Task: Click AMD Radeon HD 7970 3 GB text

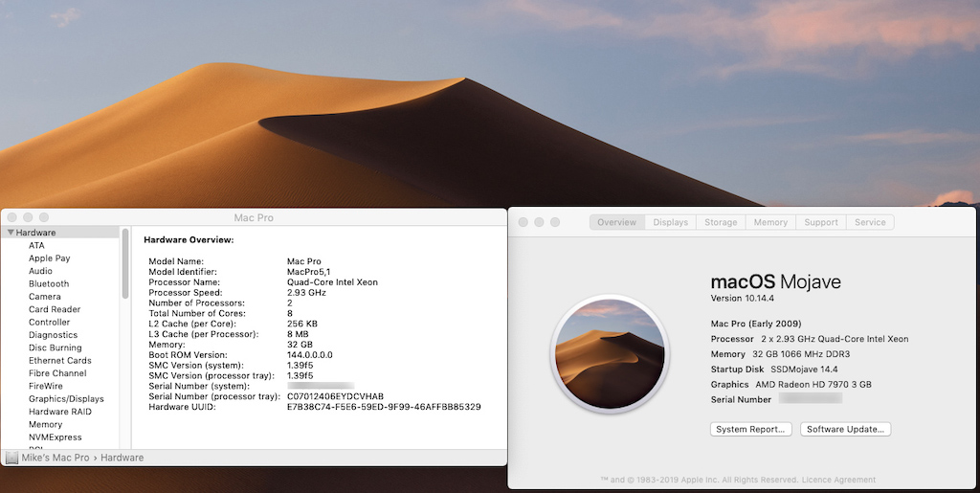Action: click(x=813, y=384)
